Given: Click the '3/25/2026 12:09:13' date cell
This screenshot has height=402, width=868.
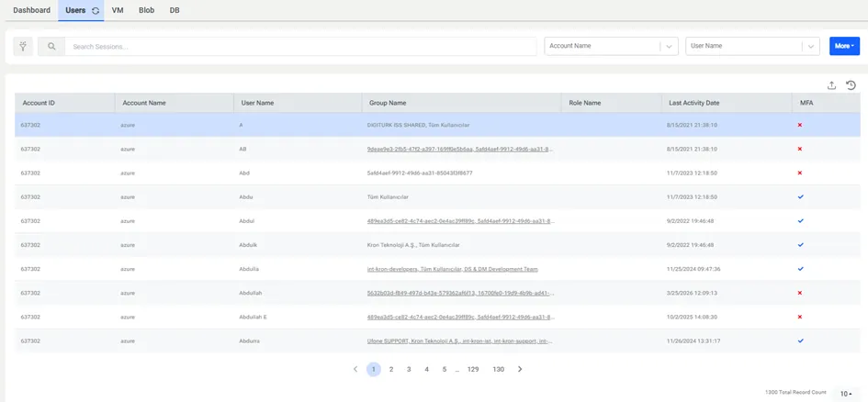Looking at the screenshot, I should click(692, 293).
